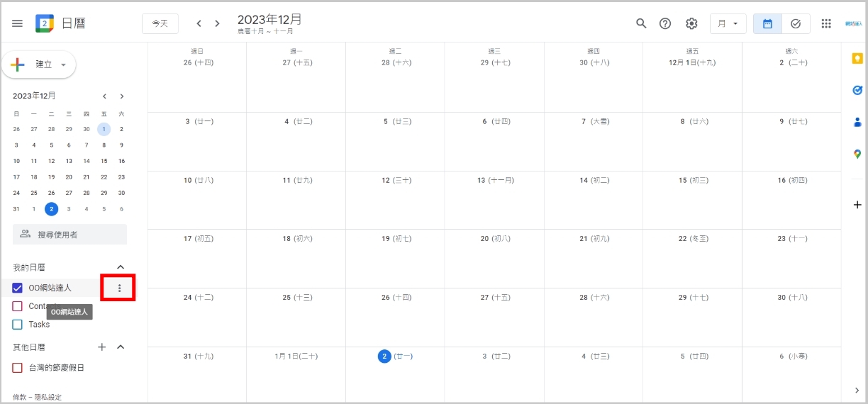
Task: Collapse the 我的日曆 section
Action: (120, 267)
